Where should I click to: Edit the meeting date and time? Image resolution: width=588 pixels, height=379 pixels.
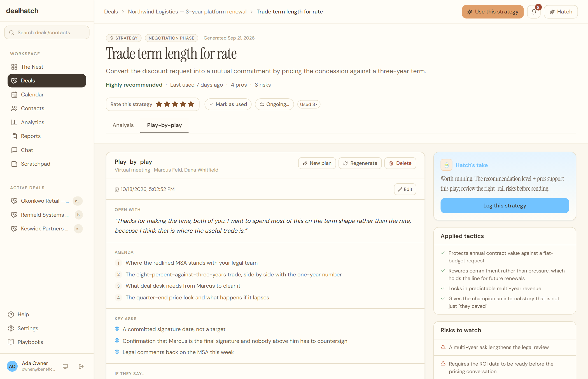coord(405,189)
